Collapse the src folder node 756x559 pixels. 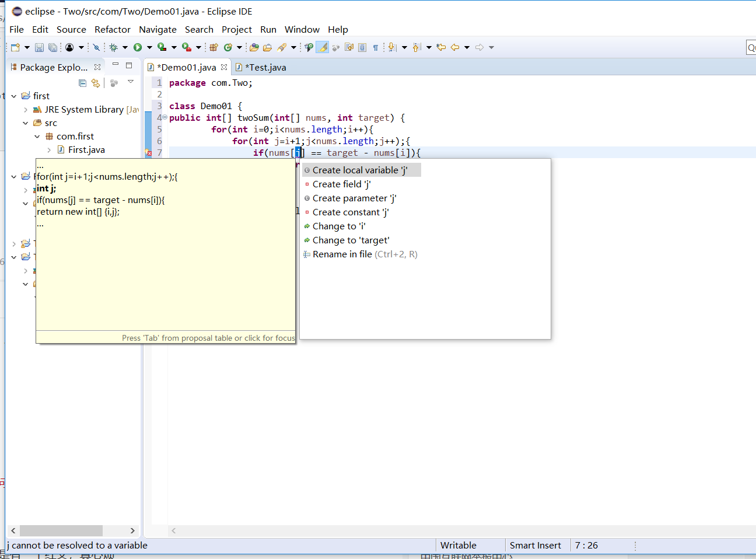26,123
